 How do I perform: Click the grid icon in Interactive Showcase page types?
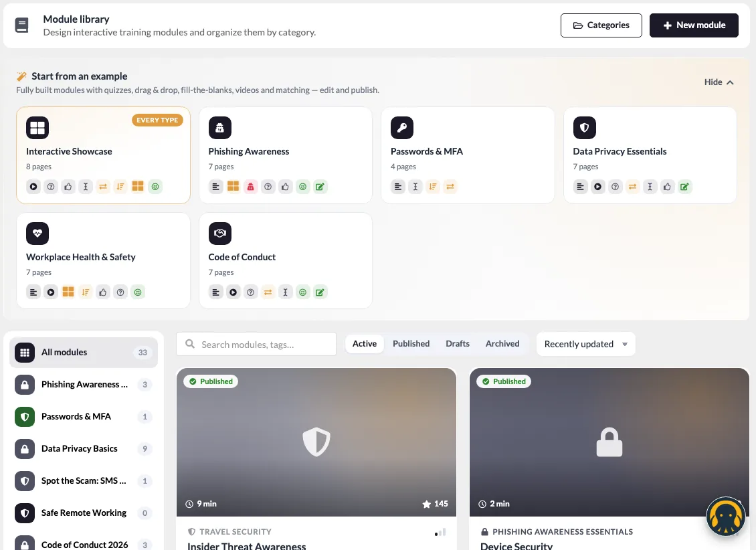click(x=138, y=187)
